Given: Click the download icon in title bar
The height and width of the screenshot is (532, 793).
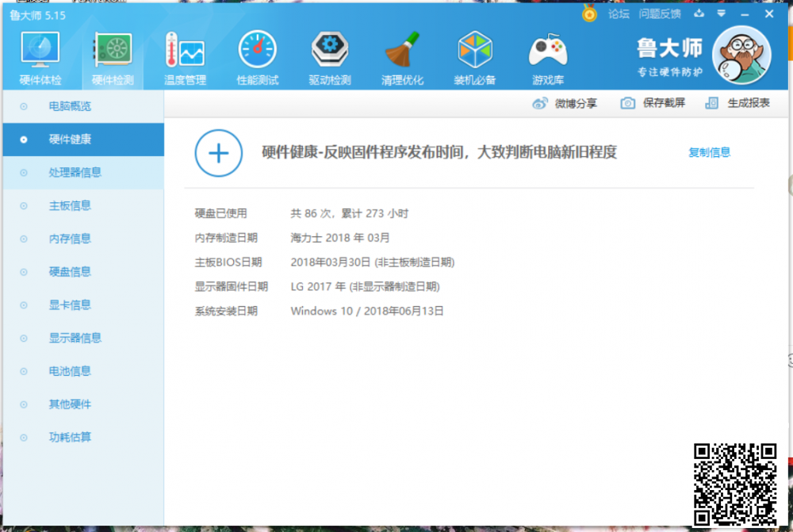Looking at the screenshot, I should point(699,13).
